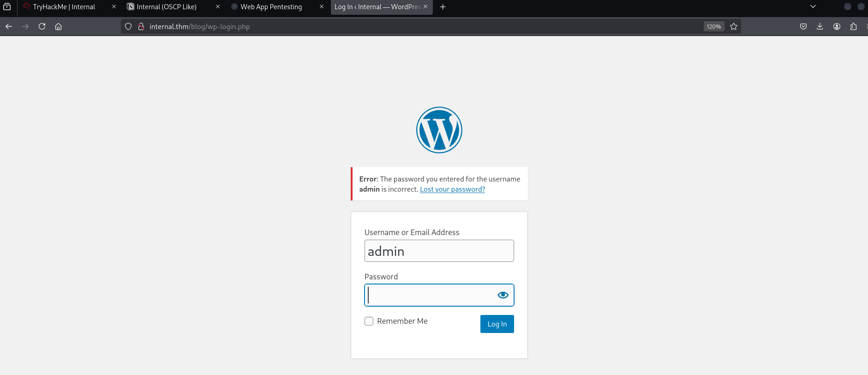Open a new tab with plus button

click(x=443, y=7)
